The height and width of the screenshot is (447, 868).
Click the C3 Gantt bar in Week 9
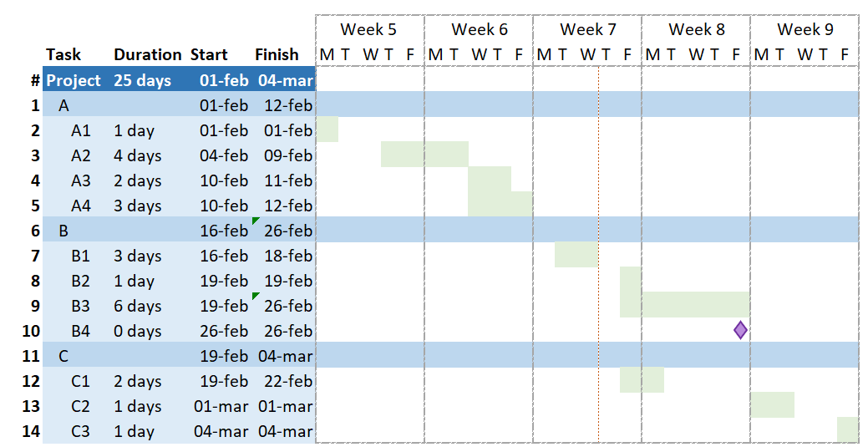[x=847, y=430]
